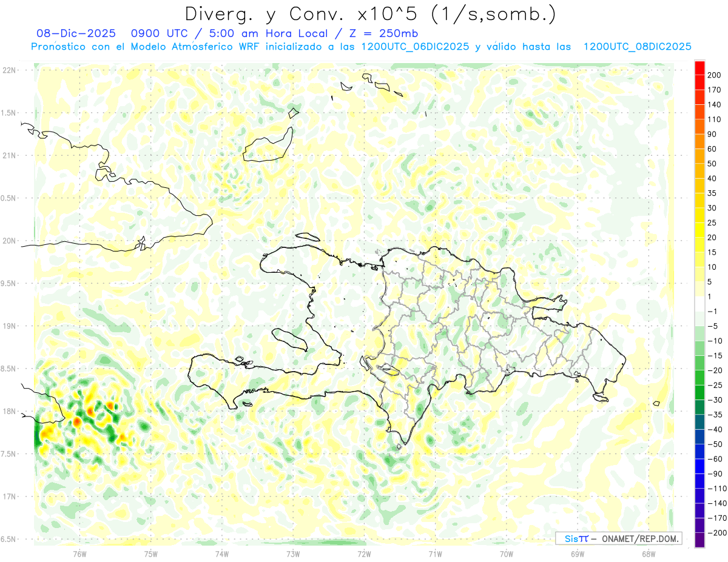Click the positive '5' color scale value
The image size is (728, 562).
[710, 282]
